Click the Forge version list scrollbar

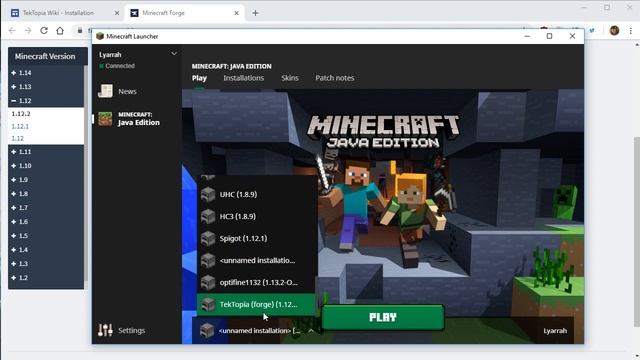tap(86, 173)
